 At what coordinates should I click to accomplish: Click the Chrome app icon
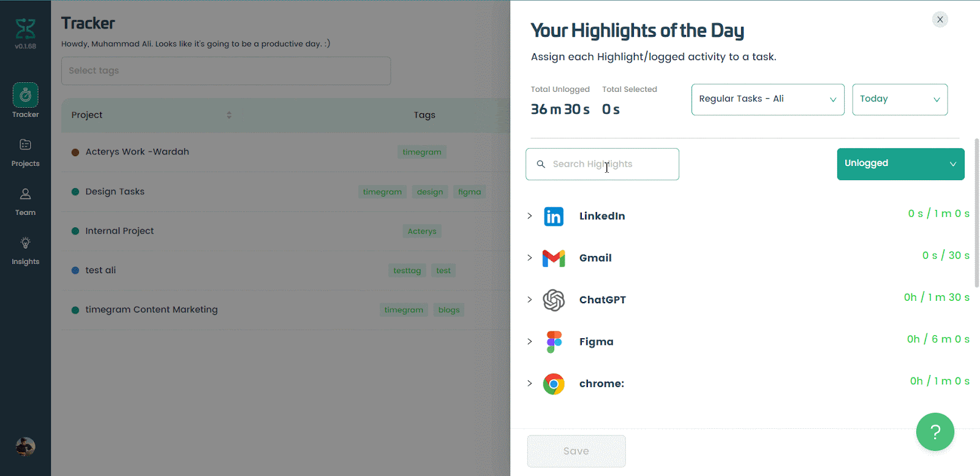554,384
